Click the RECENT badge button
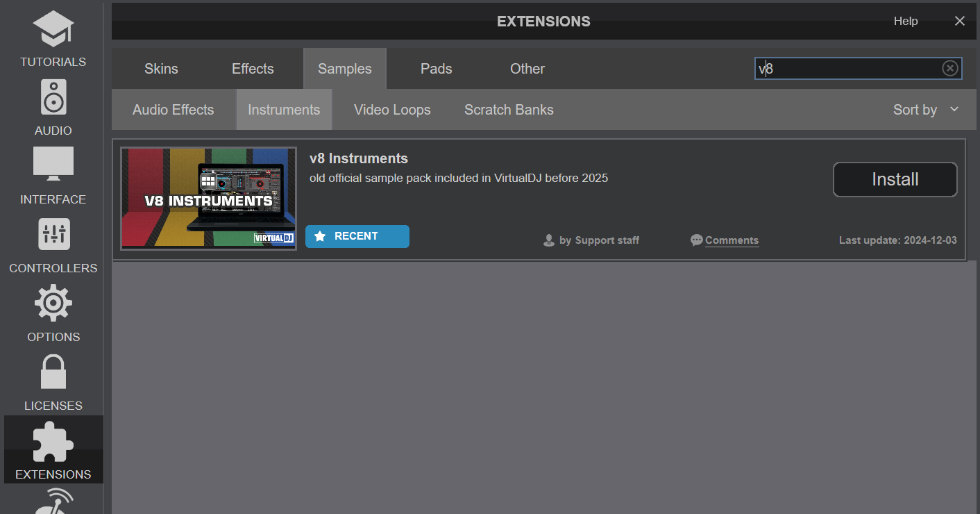The height and width of the screenshot is (514, 980). click(357, 236)
